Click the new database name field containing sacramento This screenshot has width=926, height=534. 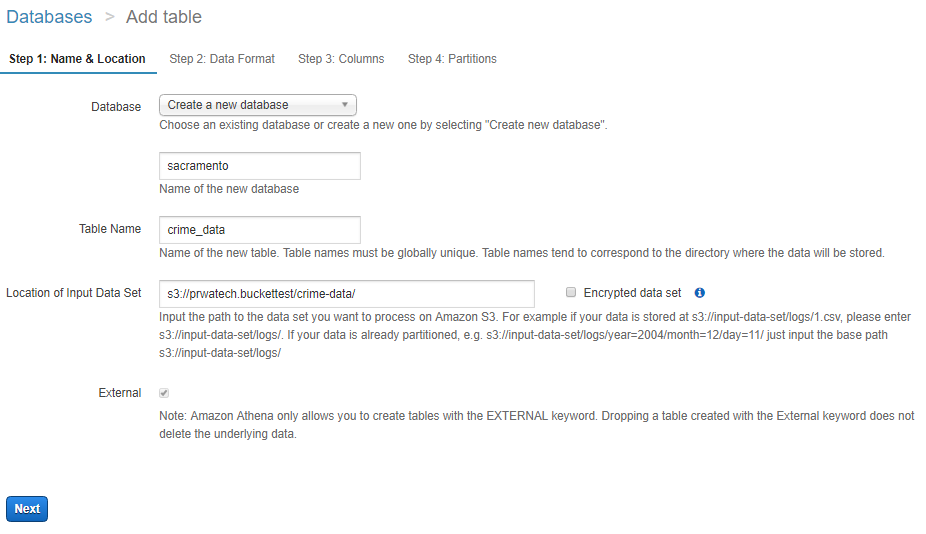(260, 166)
